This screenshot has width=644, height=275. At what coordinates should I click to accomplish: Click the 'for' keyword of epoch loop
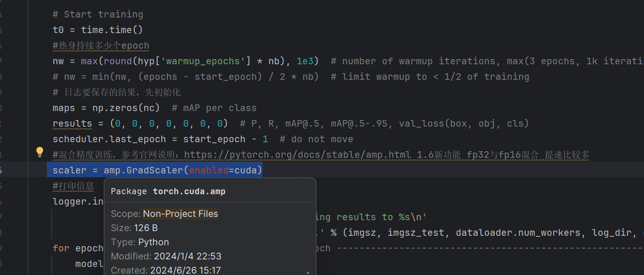(x=61, y=248)
